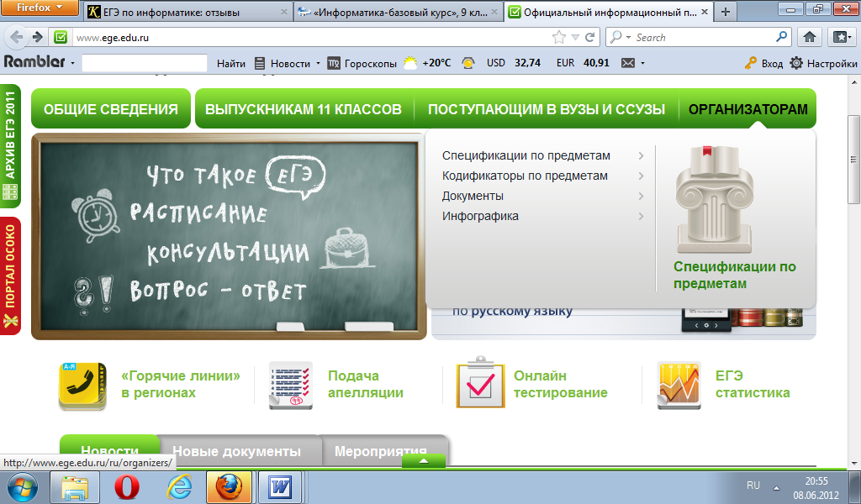
Task: Open the Rambler logo dropdown arrow
Action: click(x=72, y=63)
